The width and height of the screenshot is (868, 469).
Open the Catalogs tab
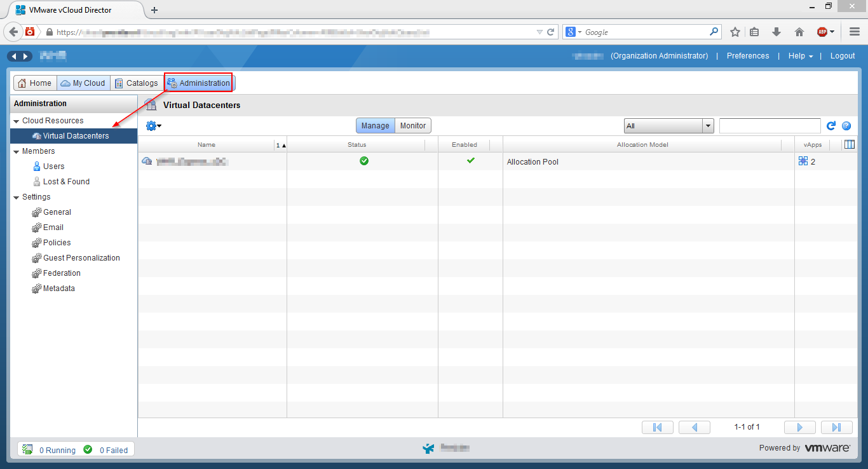pos(137,83)
